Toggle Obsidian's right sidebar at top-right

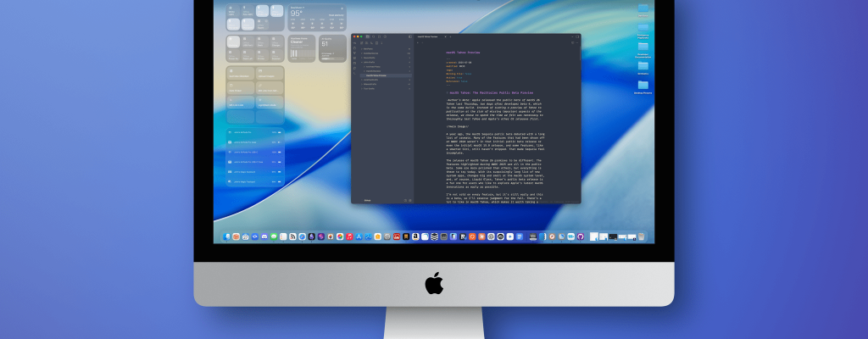click(576, 37)
